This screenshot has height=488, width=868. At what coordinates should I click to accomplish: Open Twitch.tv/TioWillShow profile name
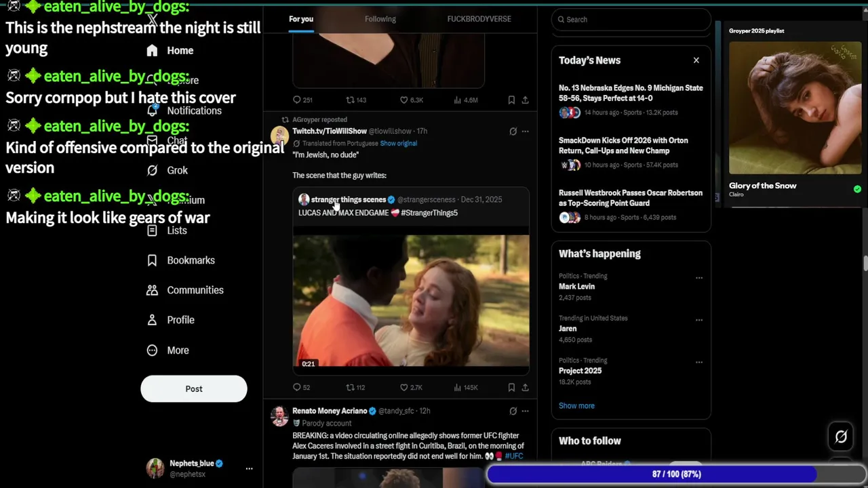[330, 131]
